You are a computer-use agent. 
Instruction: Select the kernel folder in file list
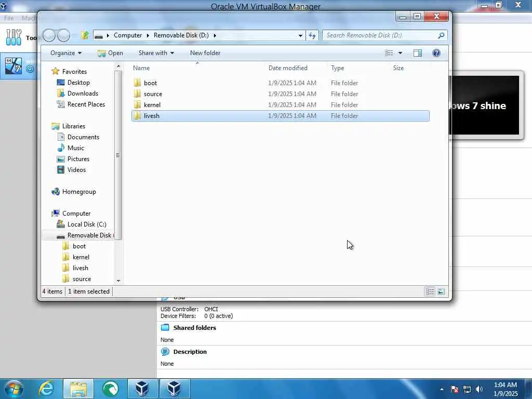click(x=280, y=105)
